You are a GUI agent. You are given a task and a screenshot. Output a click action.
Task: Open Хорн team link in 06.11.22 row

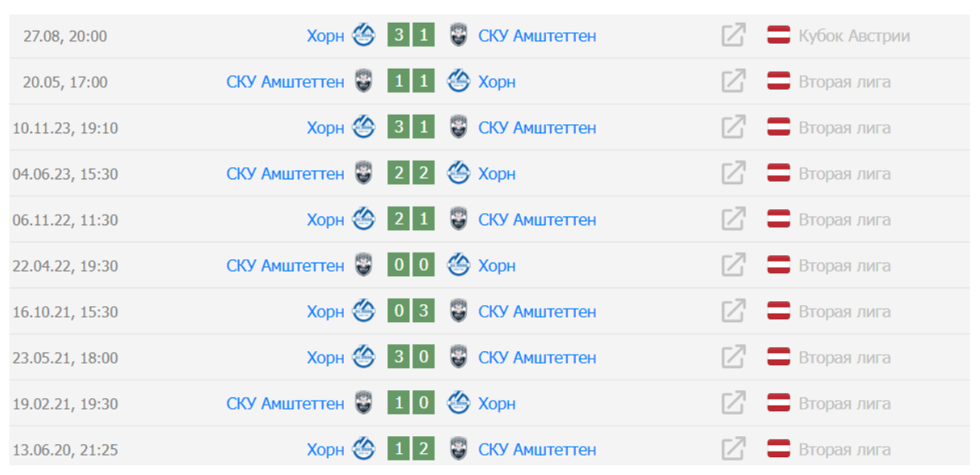(x=325, y=220)
